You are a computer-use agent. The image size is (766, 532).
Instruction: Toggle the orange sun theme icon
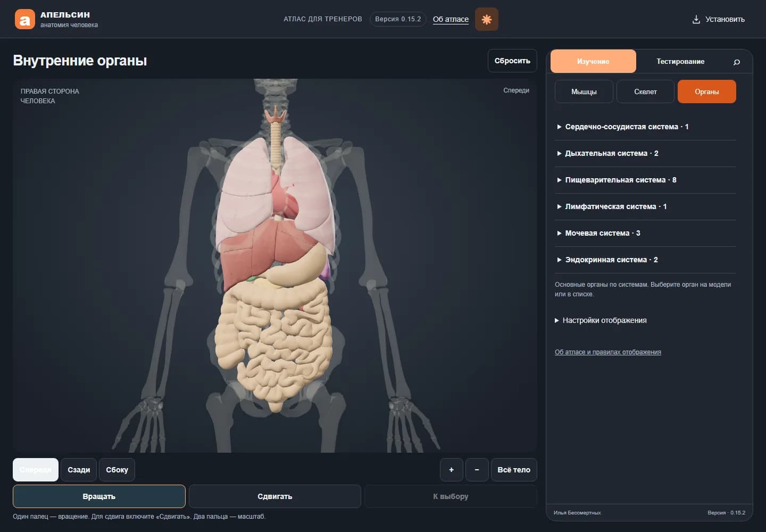tap(486, 19)
